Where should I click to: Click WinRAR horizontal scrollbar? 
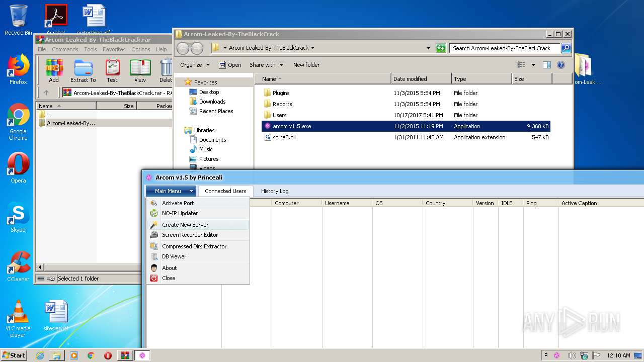tap(88, 267)
